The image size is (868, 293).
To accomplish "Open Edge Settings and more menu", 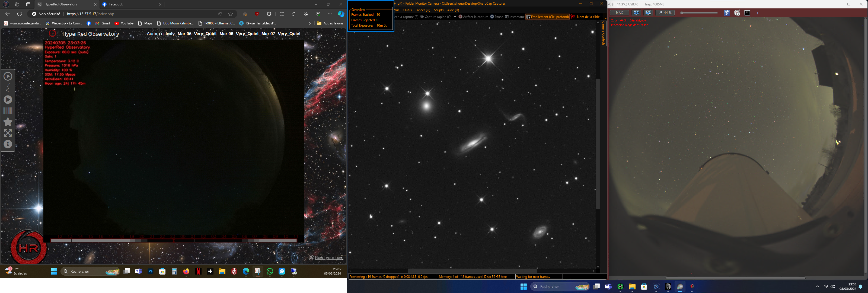I will click(330, 14).
